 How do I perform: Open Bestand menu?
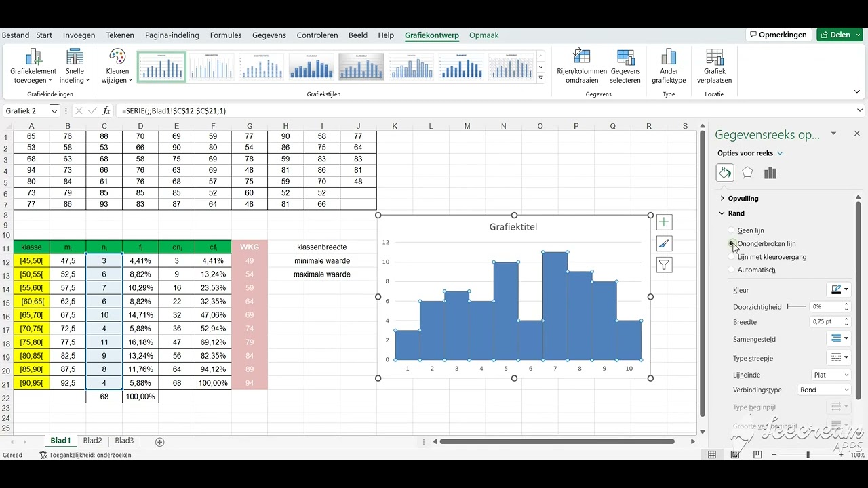pyautogui.click(x=16, y=35)
